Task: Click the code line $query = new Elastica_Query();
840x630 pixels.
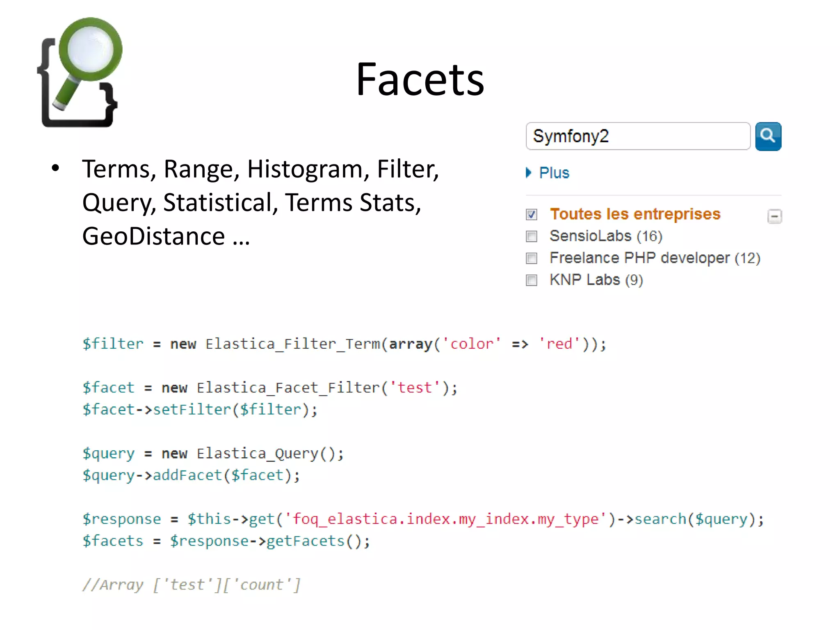Action: tap(213, 453)
